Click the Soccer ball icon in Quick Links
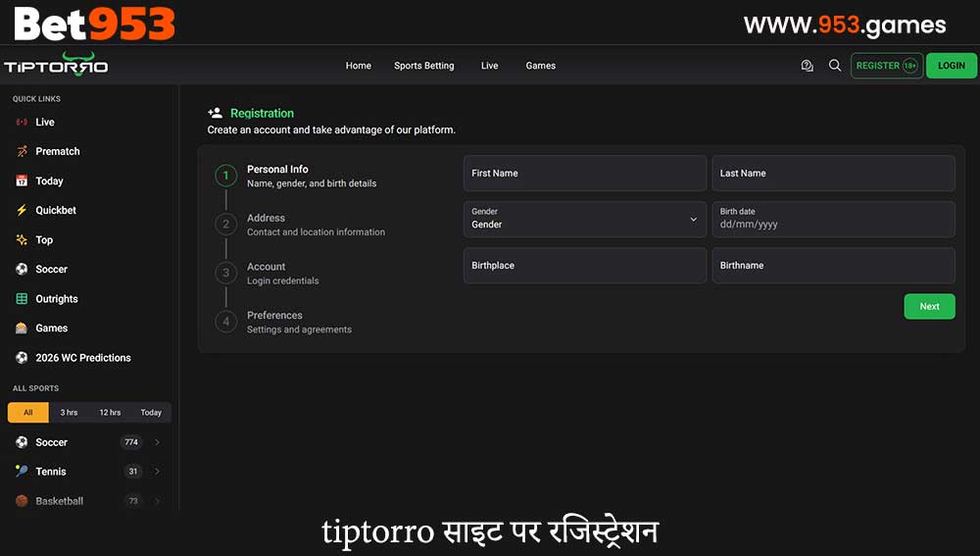This screenshot has height=556, width=980. (x=22, y=269)
